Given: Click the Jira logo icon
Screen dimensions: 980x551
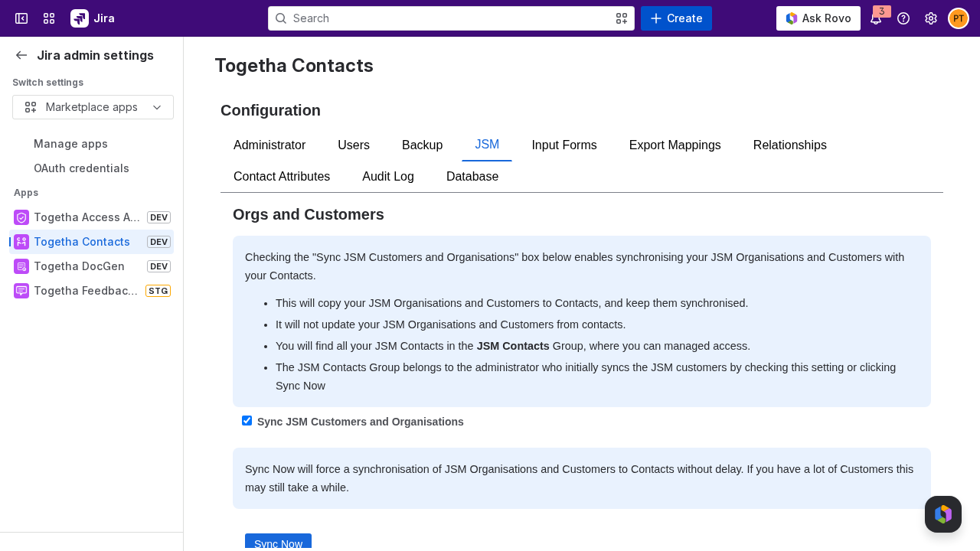Looking at the screenshot, I should click(80, 18).
